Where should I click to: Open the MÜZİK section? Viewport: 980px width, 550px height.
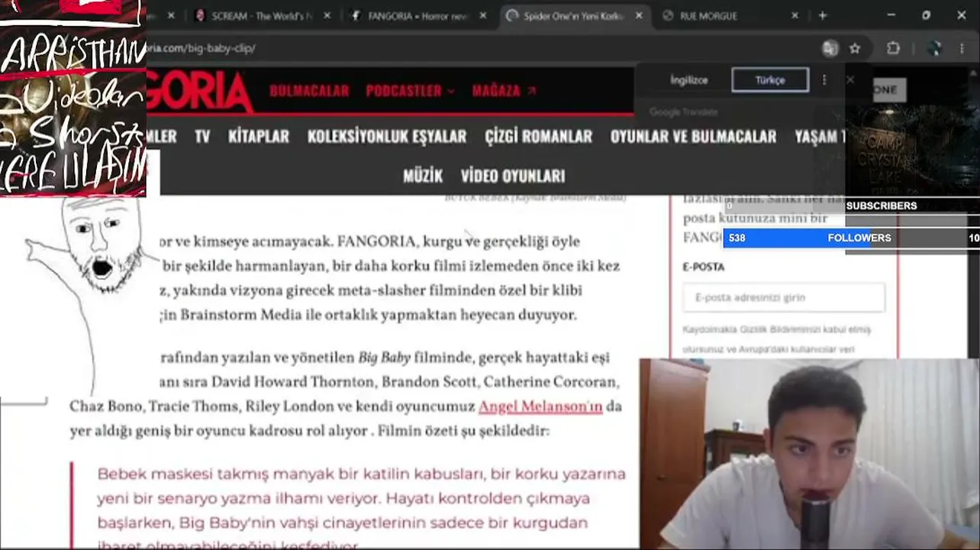point(423,176)
